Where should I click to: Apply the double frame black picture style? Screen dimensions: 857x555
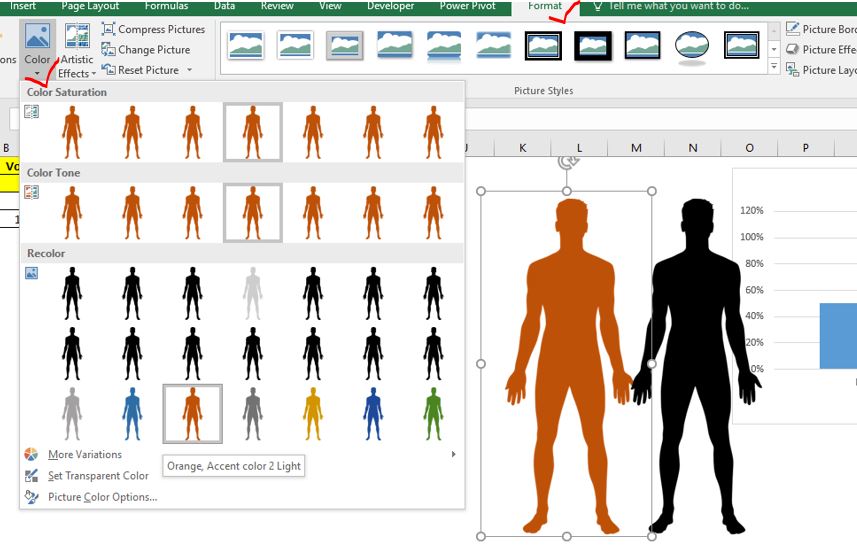pyautogui.click(x=543, y=45)
